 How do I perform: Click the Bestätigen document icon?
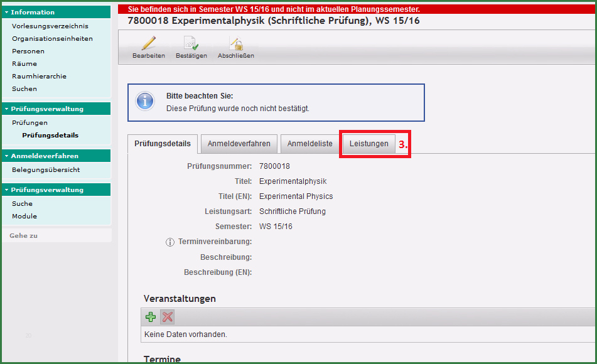tap(191, 44)
